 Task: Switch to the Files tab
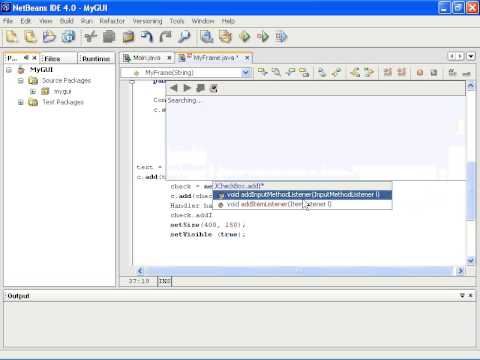coord(58,58)
